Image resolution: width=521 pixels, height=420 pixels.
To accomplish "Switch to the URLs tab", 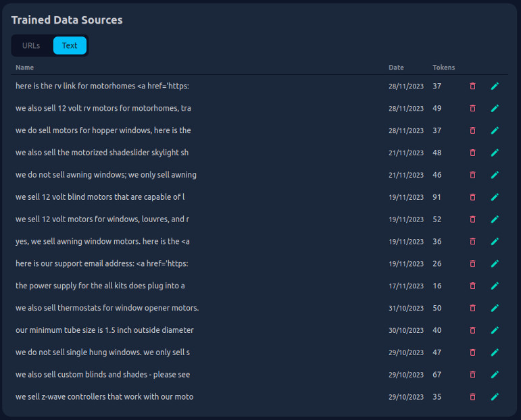I will [31, 46].
